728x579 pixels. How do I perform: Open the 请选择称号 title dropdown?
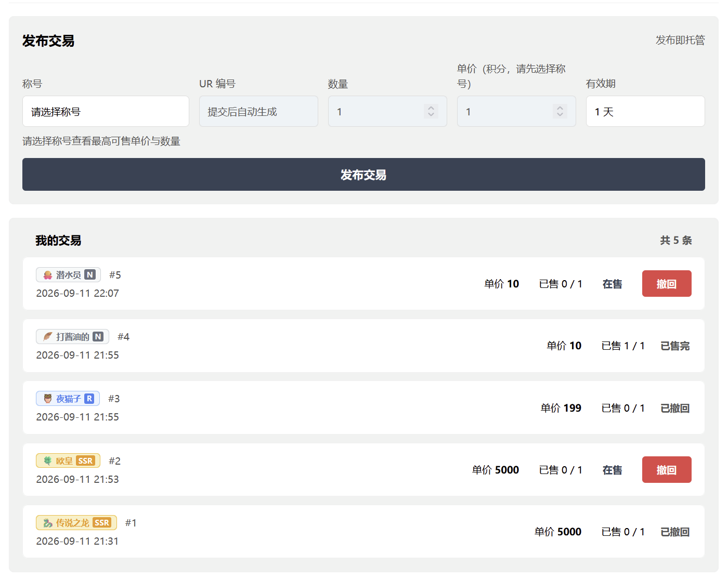coord(106,111)
